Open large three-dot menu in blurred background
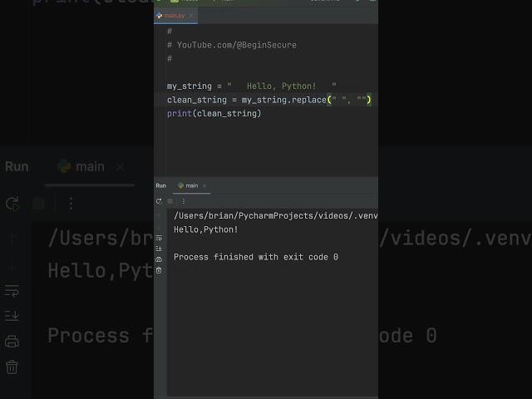Image resolution: width=532 pixels, height=399 pixels. click(71, 204)
